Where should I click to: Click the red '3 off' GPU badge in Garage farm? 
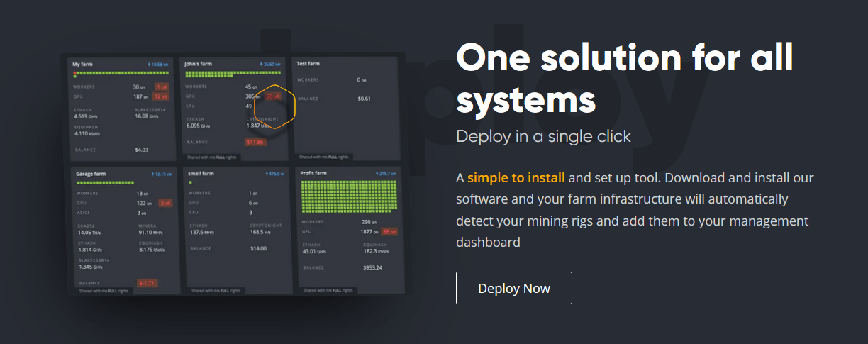coord(165,203)
